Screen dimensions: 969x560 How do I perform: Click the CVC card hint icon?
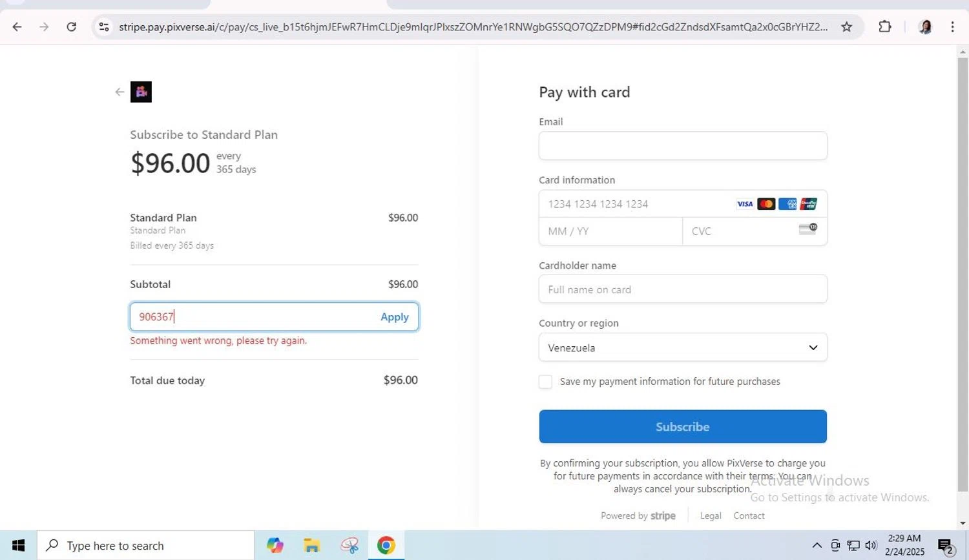(807, 229)
